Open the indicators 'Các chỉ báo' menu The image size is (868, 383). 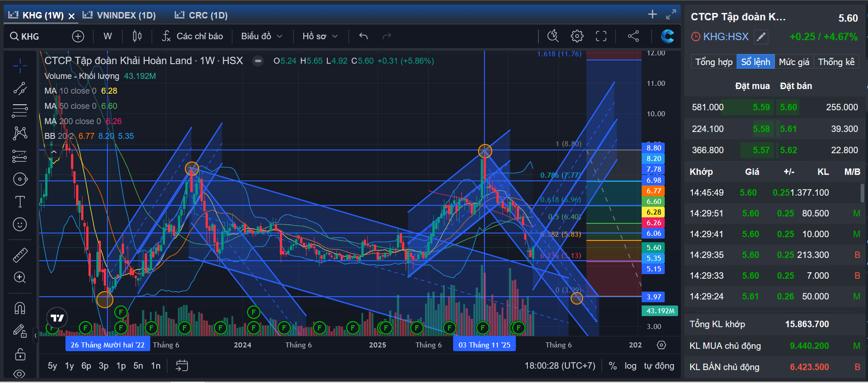(x=192, y=36)
